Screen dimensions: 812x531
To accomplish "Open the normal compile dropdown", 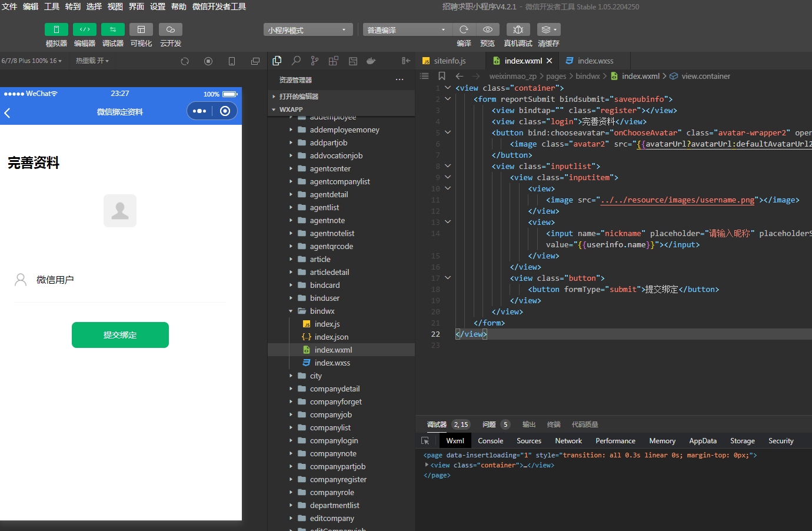I will point(407,29).
